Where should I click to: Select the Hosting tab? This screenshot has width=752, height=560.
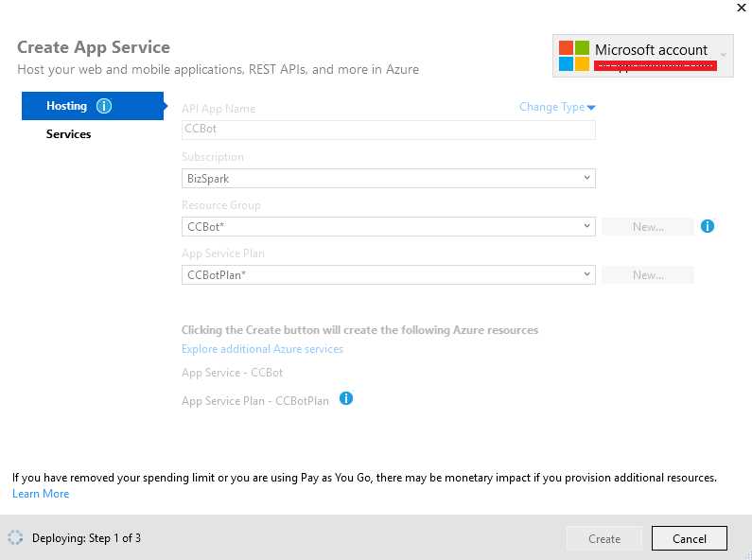93,106
